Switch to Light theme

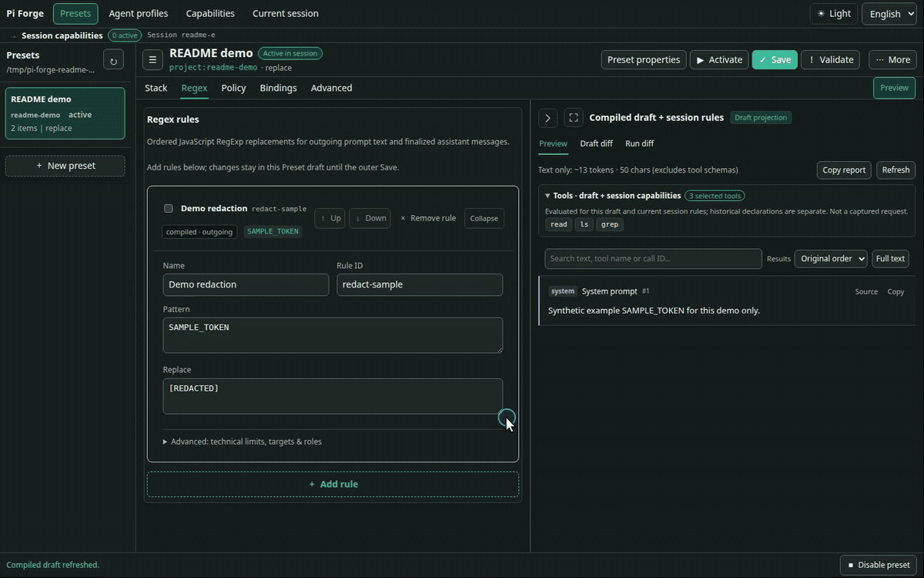coord(834,14)
